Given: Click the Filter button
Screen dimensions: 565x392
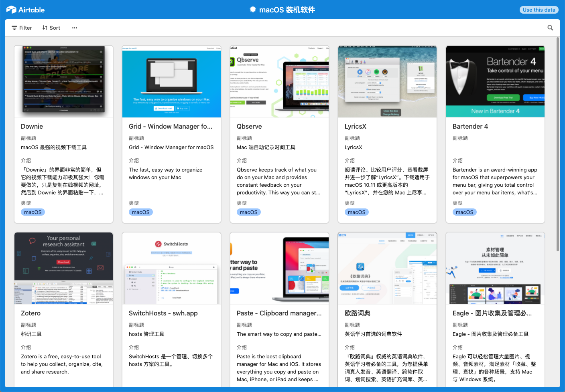Looking at the screenshot, I should tap(22, 28).
